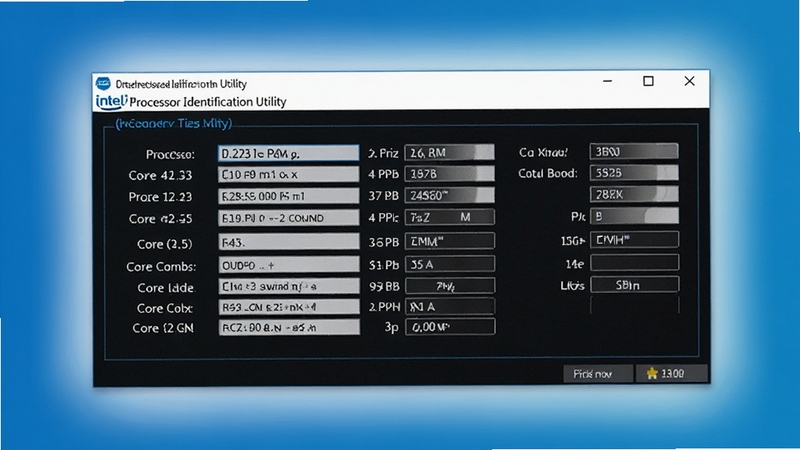Minimize the Processor Identification Utility window
The width and height of the screenshot is (800, 450).
607,81
